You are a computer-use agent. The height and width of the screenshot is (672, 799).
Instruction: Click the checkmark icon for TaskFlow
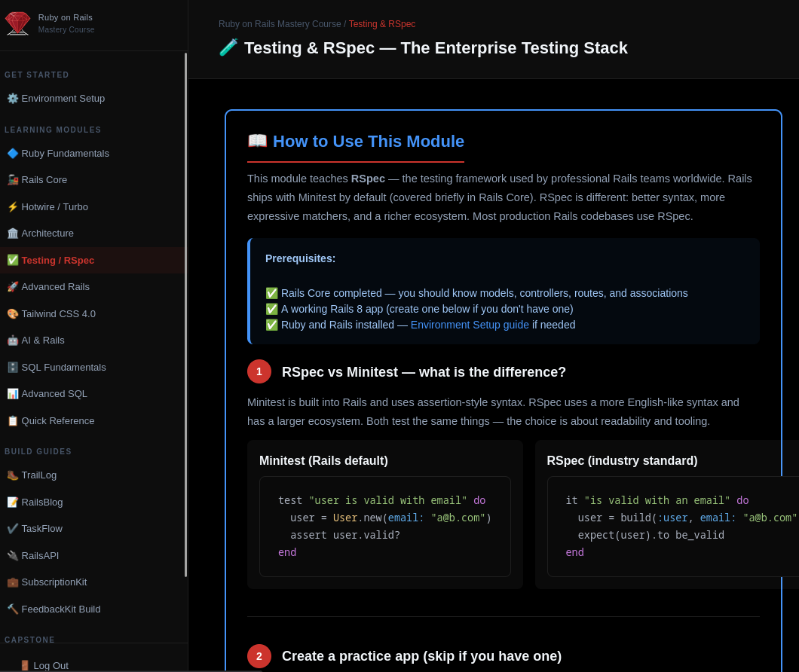[x=13, y=529]
